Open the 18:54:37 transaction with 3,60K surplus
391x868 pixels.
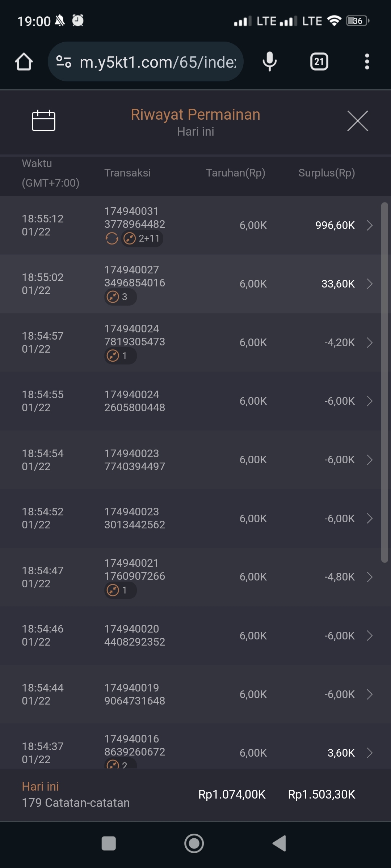[x=195, y=753]
